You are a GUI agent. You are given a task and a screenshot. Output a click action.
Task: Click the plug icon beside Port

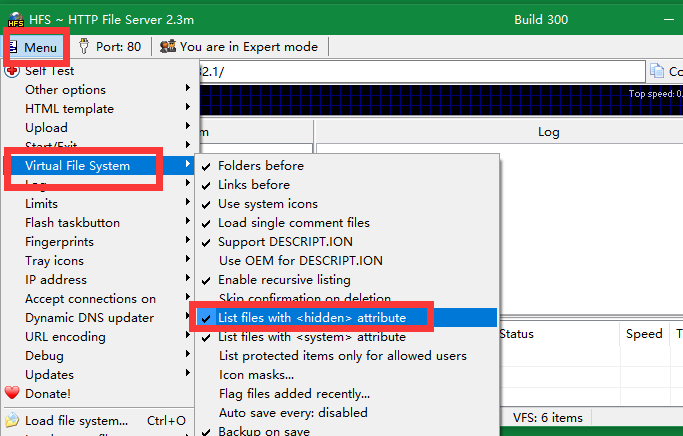tap(84, 46)
